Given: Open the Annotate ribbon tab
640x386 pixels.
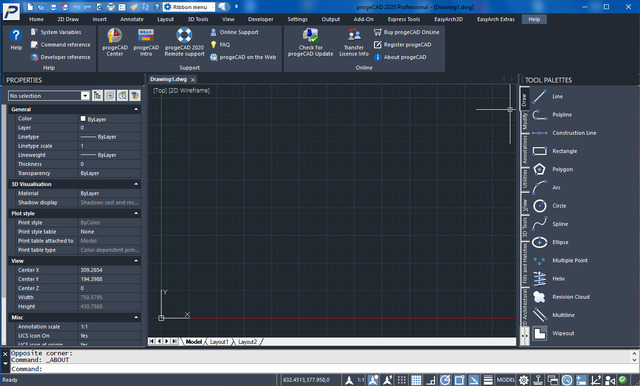Looking at the screenshot, I should click(132, 19).
